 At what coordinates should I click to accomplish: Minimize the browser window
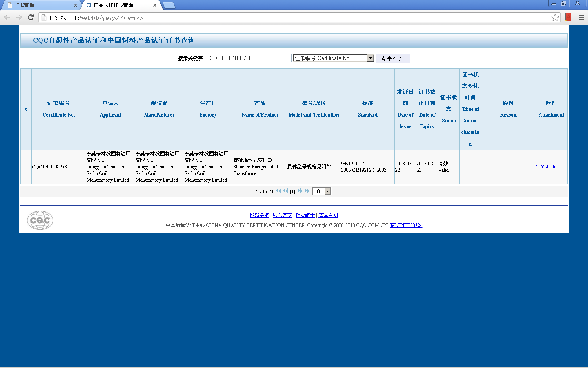click(x=554, y=4)
